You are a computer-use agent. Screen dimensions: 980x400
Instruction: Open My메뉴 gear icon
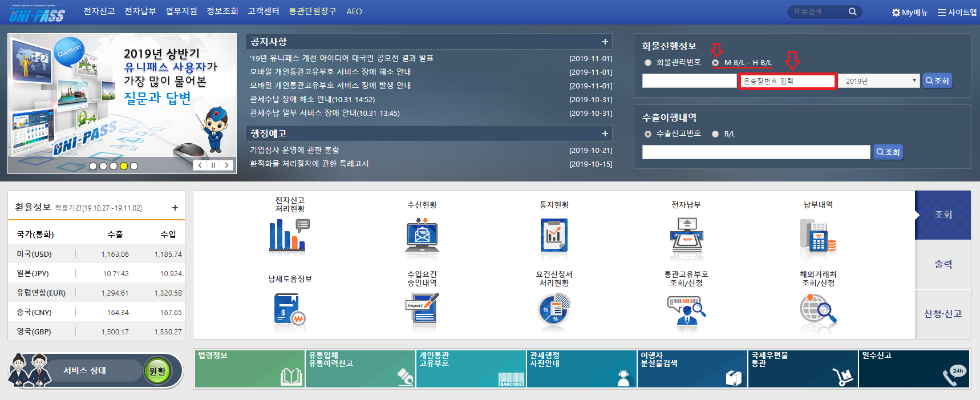pyautogui.click(x=896, y=12)
